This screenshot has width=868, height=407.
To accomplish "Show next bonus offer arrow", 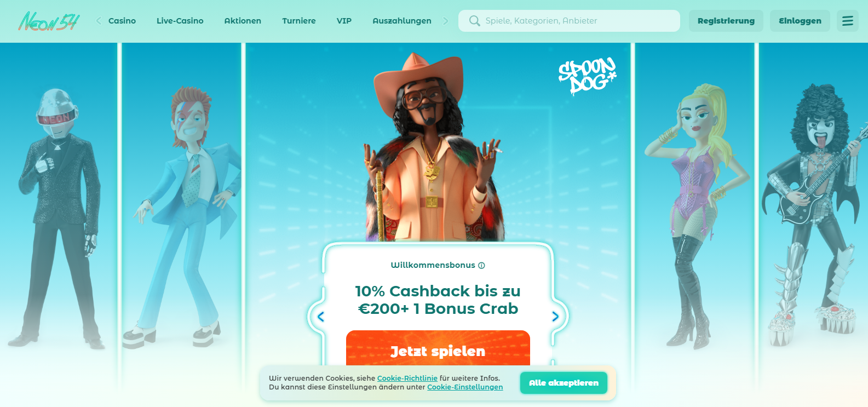I will pyautogui.click(x=555, y=317).
